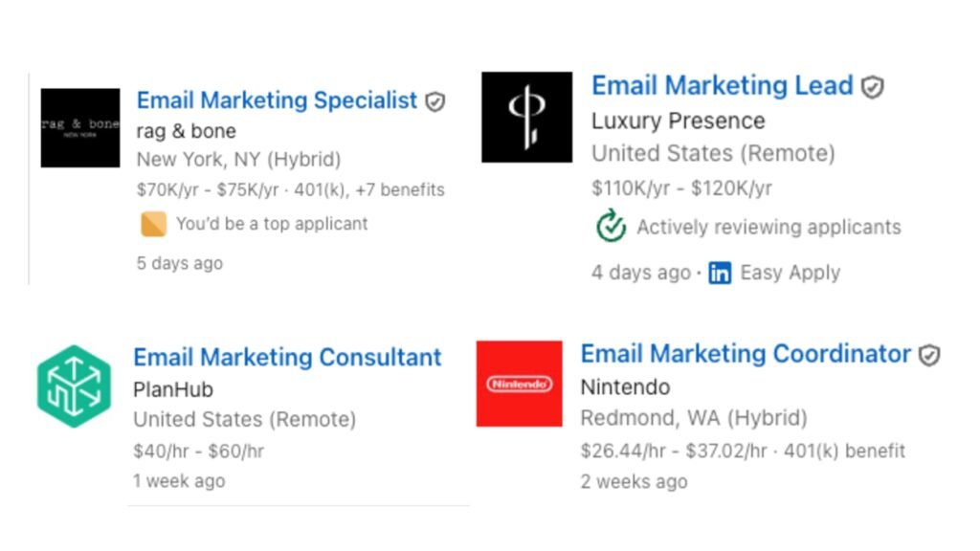Viewport: 980px width, 551px height.
Task: Click the rag & bone company logo
Action: coord(80,127)
